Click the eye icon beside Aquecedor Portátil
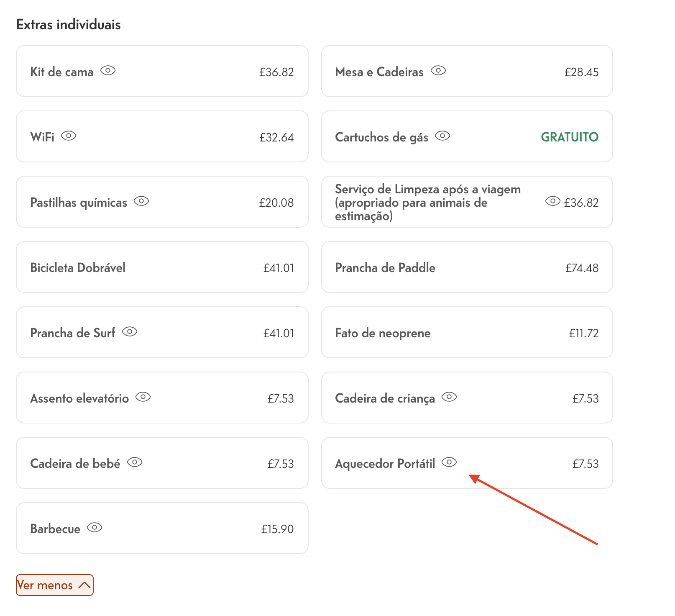Image resolution: width=675 pixels, height=616 pixels. [449, 462]
